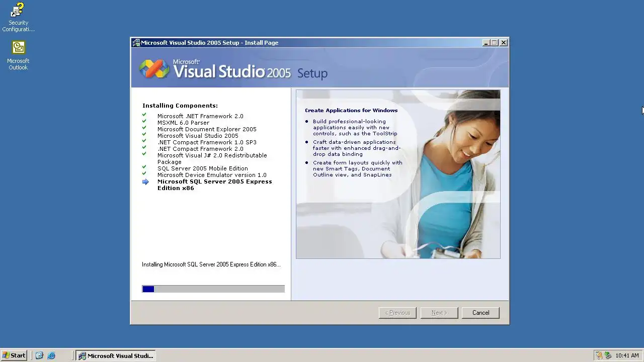The image size is (644, 362).
Task: Click the checkmark beside Microsoft Visual Studio 2005
Action: coord(144,135)
